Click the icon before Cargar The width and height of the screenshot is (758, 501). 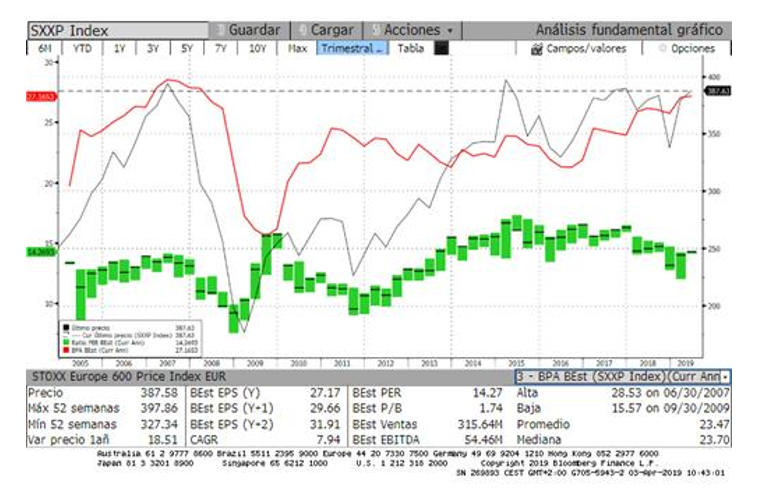click(x=303, y=30)
